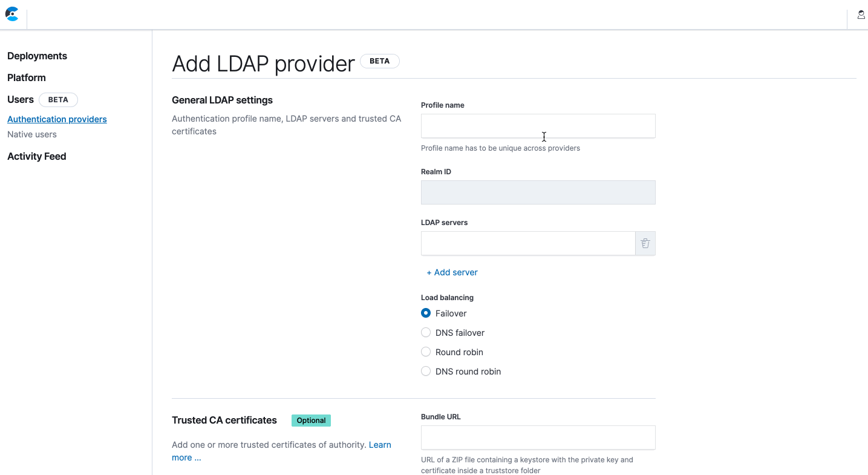Navigate to Native users
Screen dimensions: 868x475
(32, 134)
